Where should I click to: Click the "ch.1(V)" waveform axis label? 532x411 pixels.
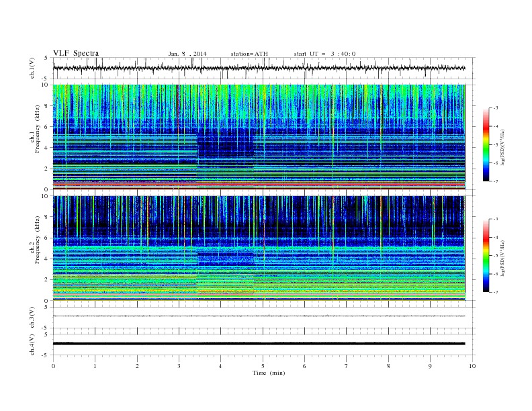[x=32, y=68]
